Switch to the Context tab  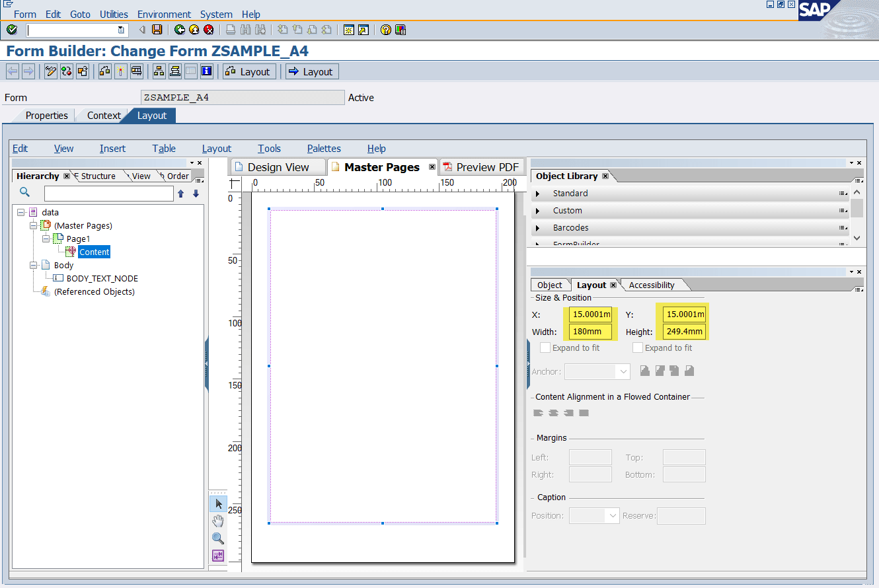(x=104, y=116)
